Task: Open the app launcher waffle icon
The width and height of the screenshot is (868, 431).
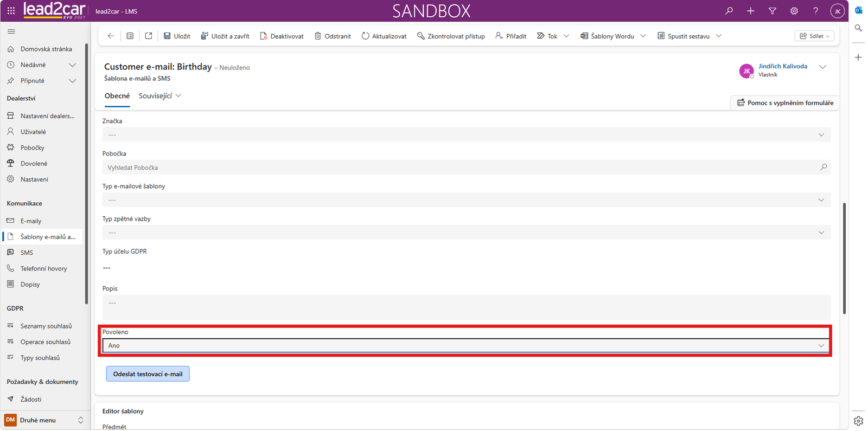Action: [x=11, y=11]
